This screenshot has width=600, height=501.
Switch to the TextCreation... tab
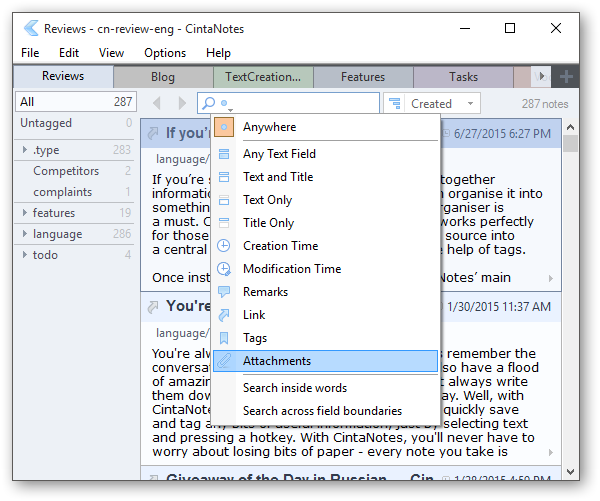[263, 77]
